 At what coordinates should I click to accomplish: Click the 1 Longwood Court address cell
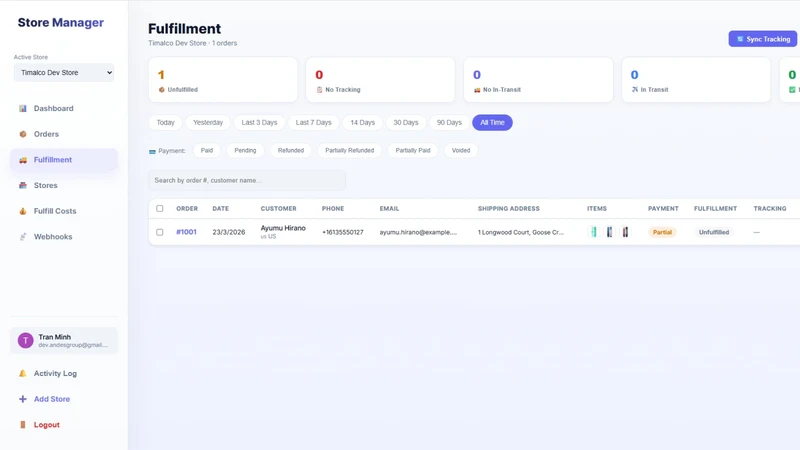(x=520, y=232)
